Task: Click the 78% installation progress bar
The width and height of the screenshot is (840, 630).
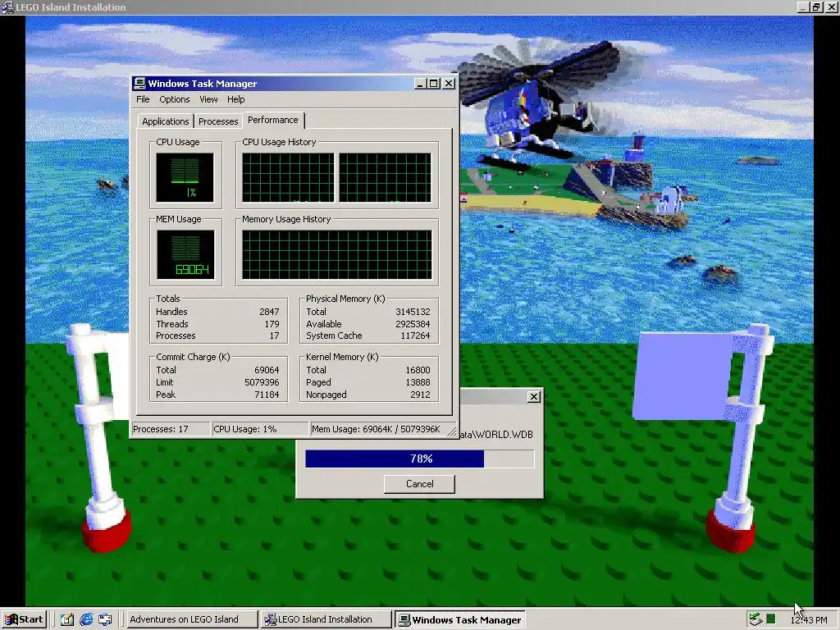Action: 419,459
